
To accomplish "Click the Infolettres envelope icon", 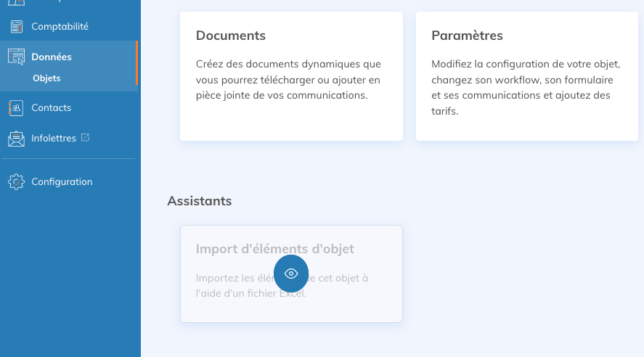I will pyautogui.click(x=16, y=139).
